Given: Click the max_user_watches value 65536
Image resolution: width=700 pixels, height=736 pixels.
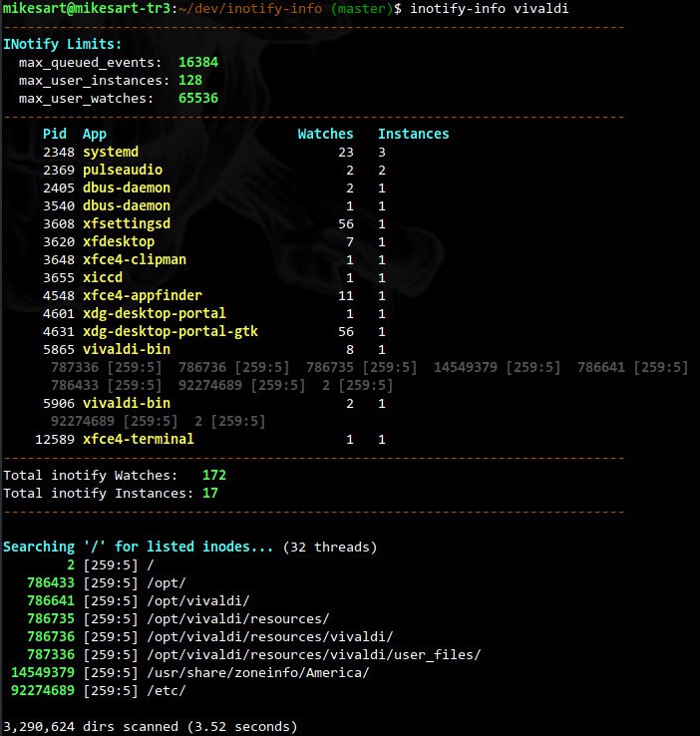Looking at the screenshot, I should tap(198, 98).
